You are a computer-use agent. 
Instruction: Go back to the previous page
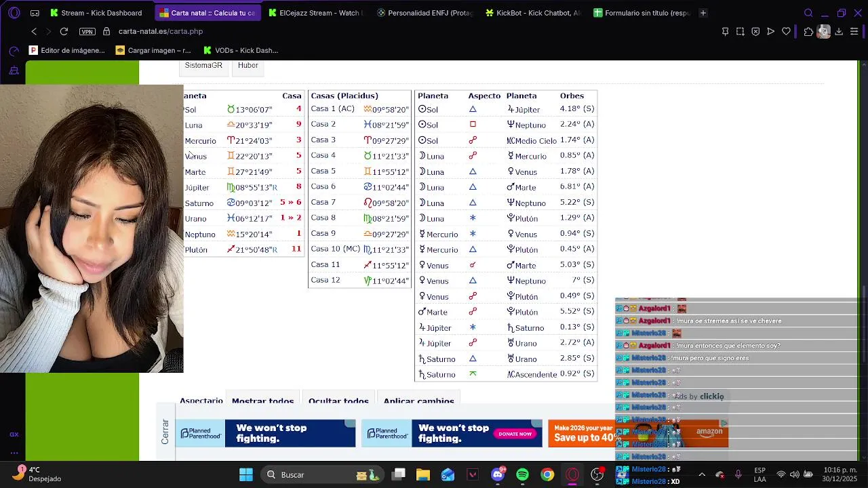click(34, 31)
